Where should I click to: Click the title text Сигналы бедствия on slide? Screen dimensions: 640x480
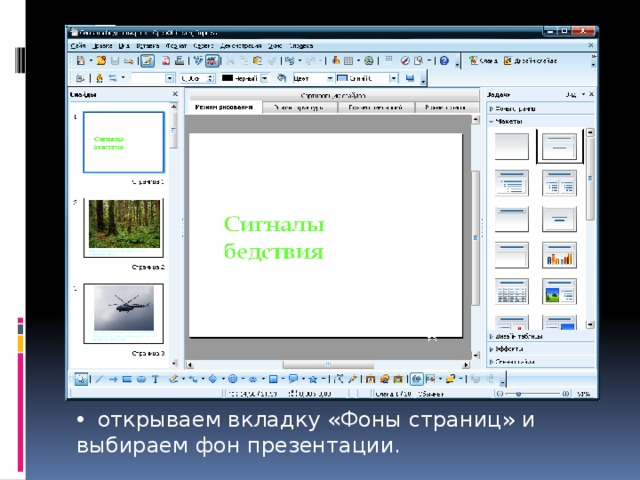[274, 238]
